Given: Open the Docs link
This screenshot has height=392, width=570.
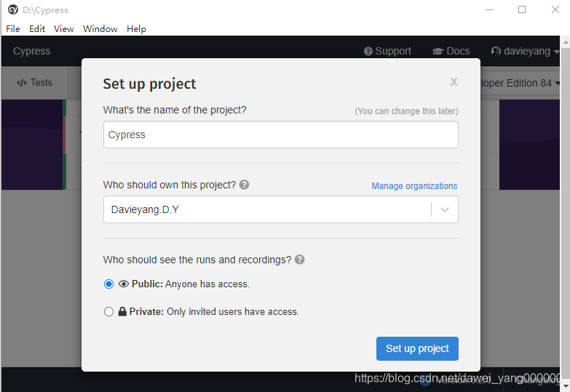Looking at the screenshot, I should coord(451,51).
